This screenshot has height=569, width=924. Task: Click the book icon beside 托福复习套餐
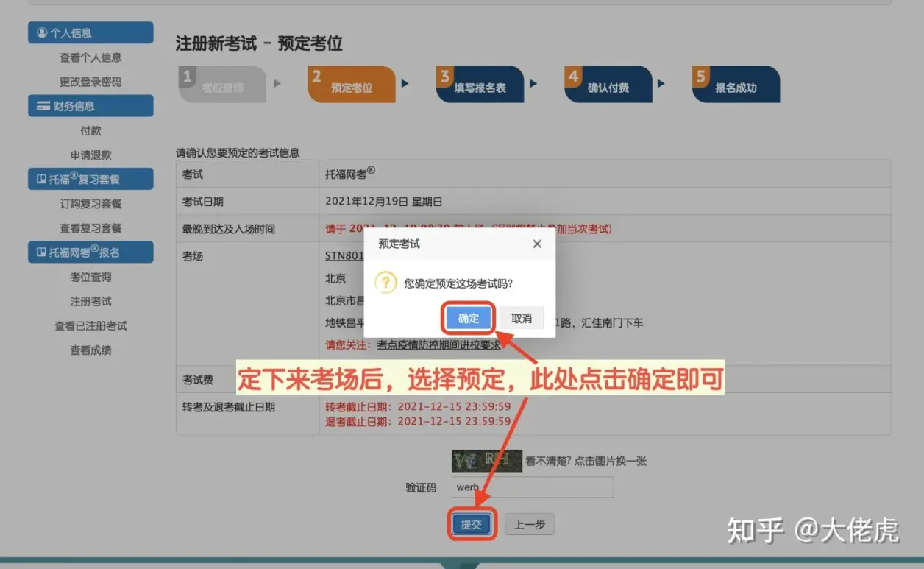41,179
